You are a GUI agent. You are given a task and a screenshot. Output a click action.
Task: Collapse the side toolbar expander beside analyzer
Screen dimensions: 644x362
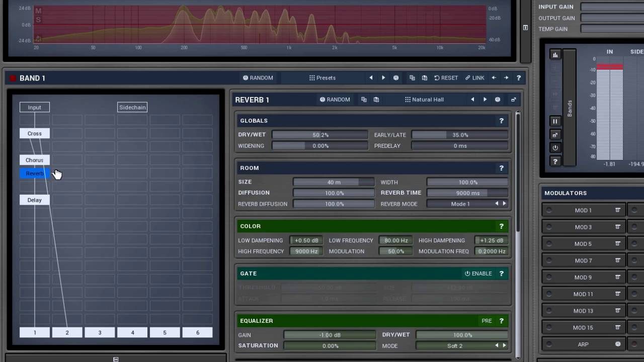point(525,28)
